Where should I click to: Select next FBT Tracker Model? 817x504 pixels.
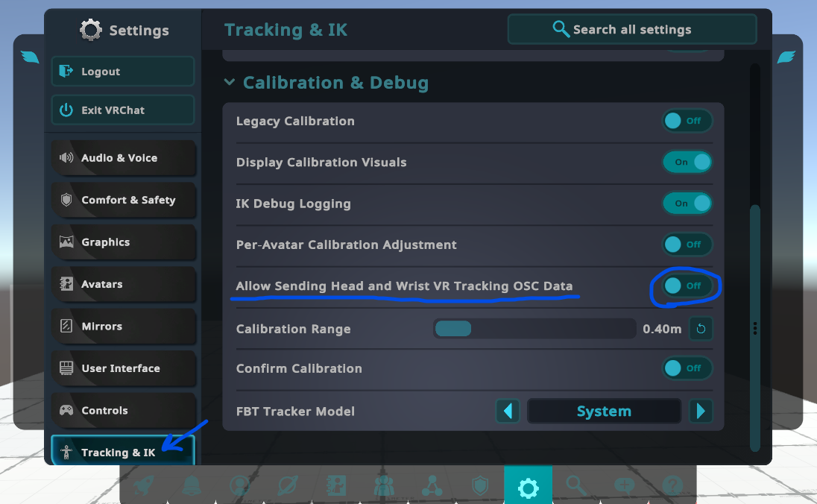click(x=700, y=411)
